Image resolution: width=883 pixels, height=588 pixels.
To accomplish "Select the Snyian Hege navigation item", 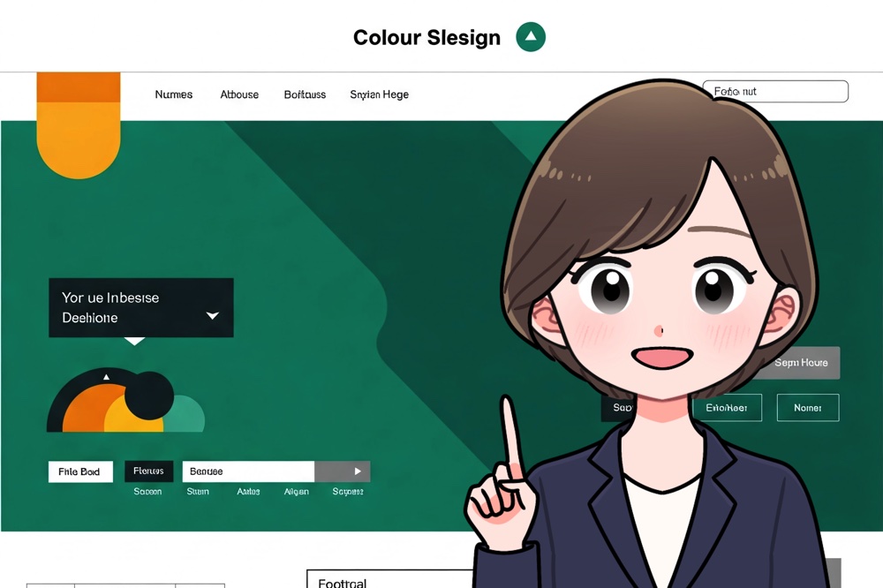I will 379,94.
